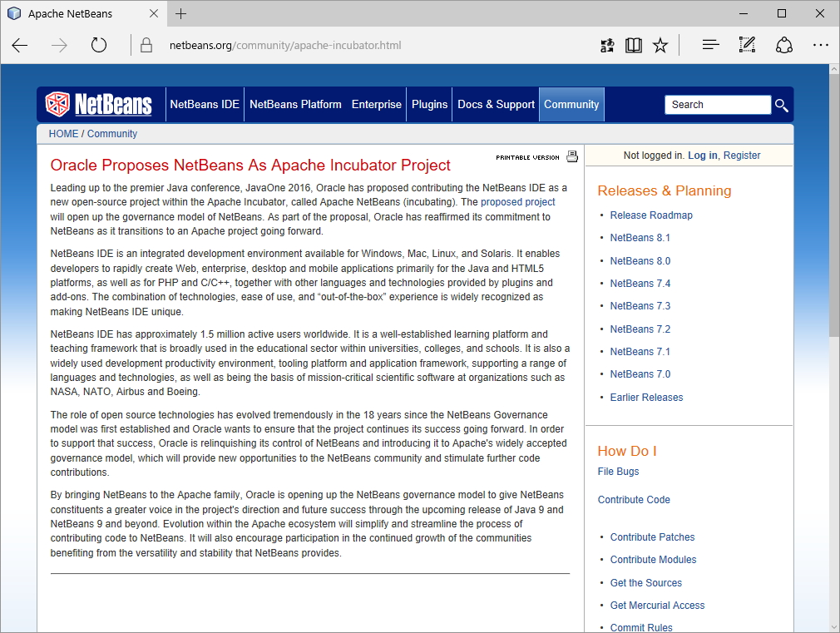840x633 pixels.
Task: Switch to reading view with book icon
Action: (633, 45)
